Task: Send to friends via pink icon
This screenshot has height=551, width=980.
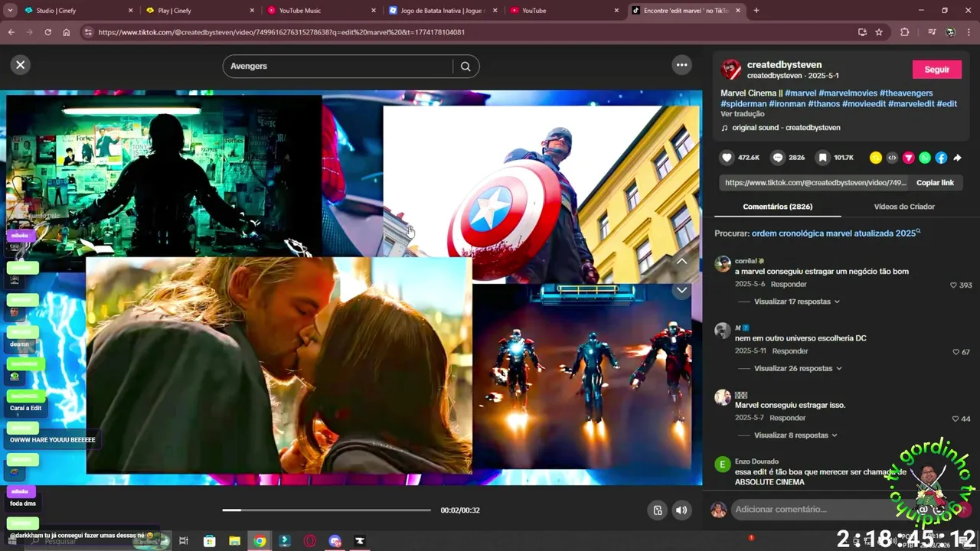Action: click(x=909, y=158)
